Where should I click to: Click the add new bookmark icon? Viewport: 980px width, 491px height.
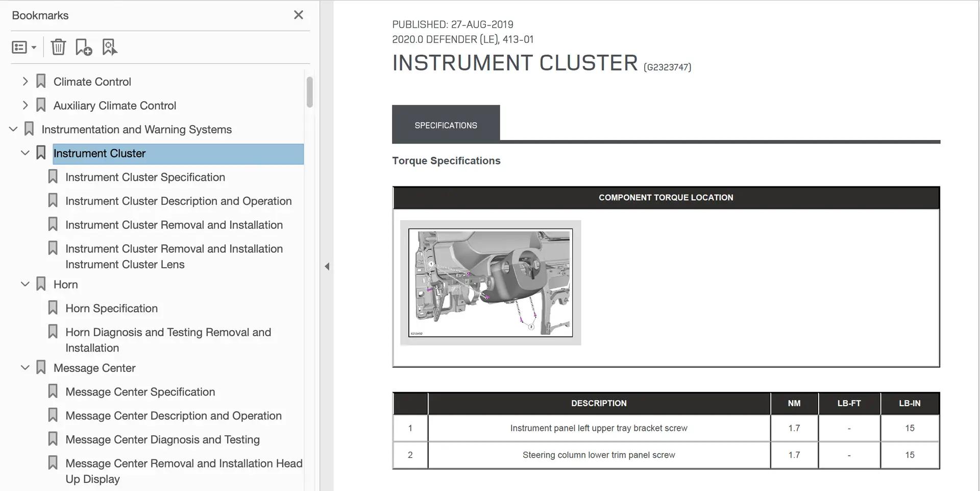[x=84, y=47]
